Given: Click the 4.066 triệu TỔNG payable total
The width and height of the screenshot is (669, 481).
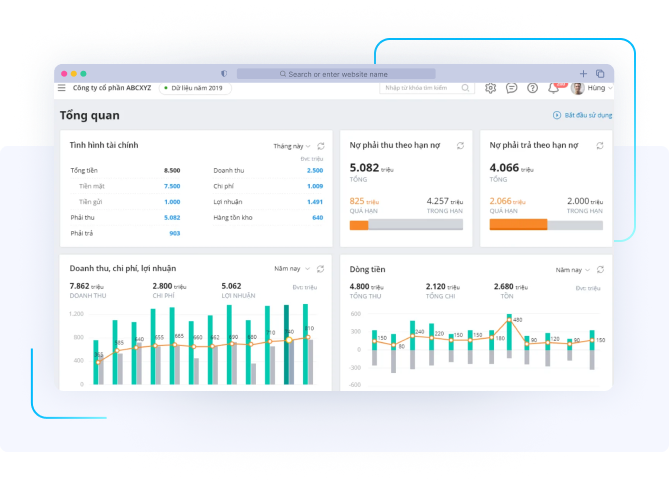Looking at the screenshot, I should coord(512,168).
